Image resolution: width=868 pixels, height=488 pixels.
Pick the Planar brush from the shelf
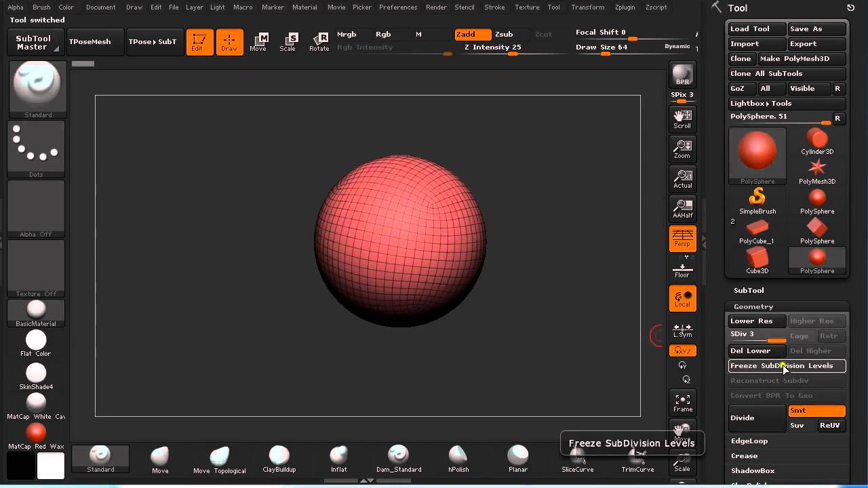coord(518,459)
